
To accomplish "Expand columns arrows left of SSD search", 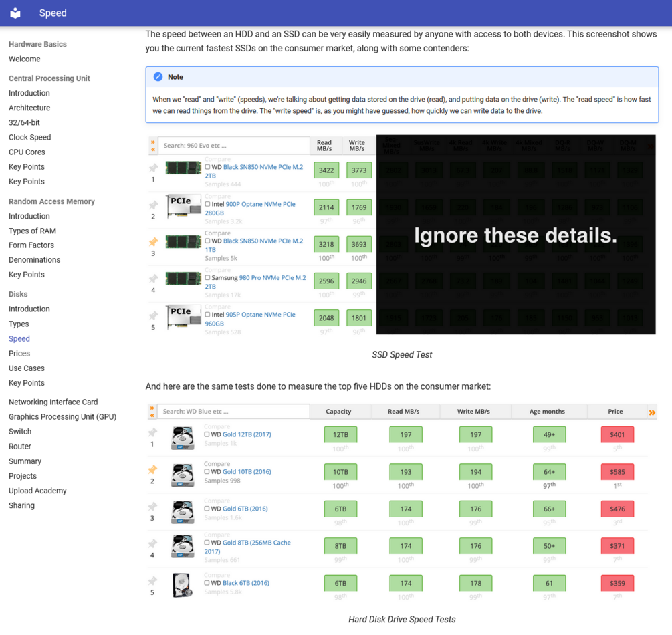I will (x=153, y=146).
